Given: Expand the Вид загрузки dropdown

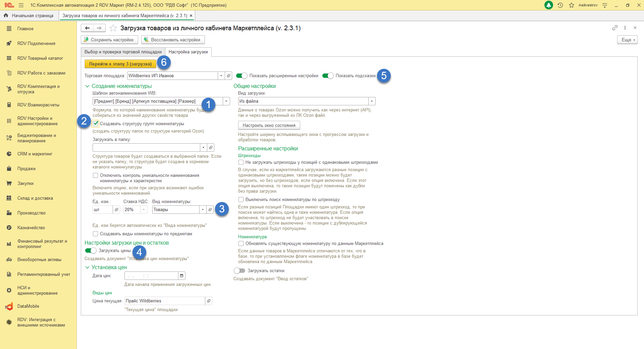Looking at the screenshot, I should (x=372, y=101).
